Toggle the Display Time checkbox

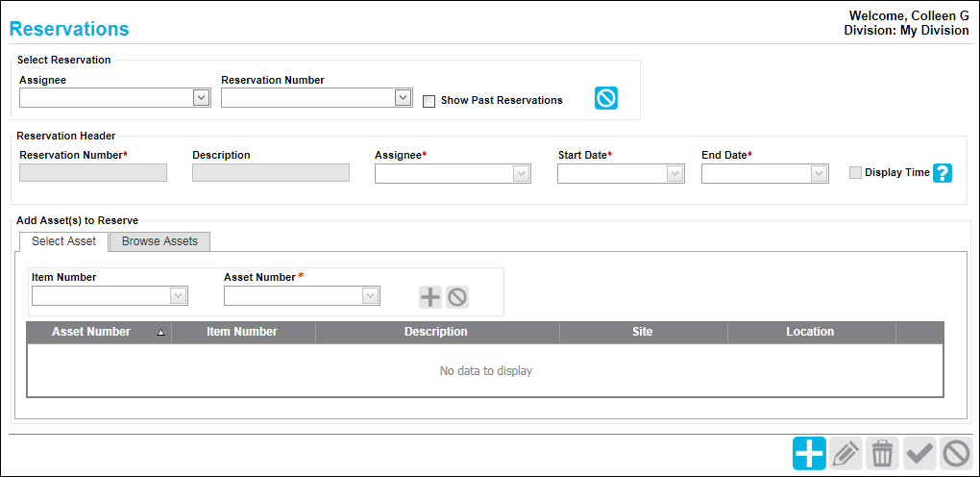(856, 173)
